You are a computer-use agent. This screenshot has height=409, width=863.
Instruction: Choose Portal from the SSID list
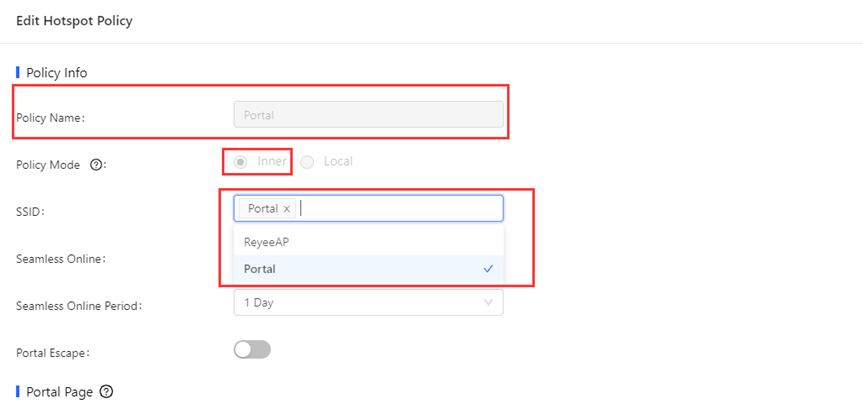pos(368,269)
